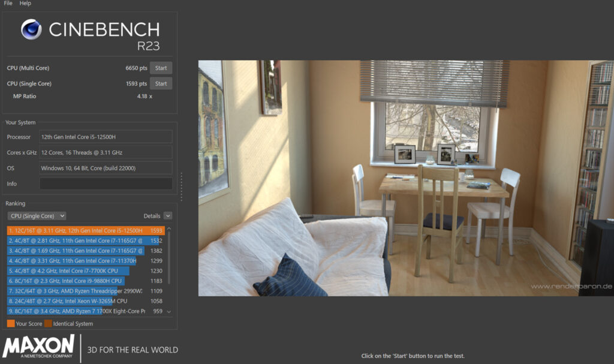The height and width of the screenshot is (364, 614).
Task: Click the ranking list scroll-up arrow
Action: 169,228
